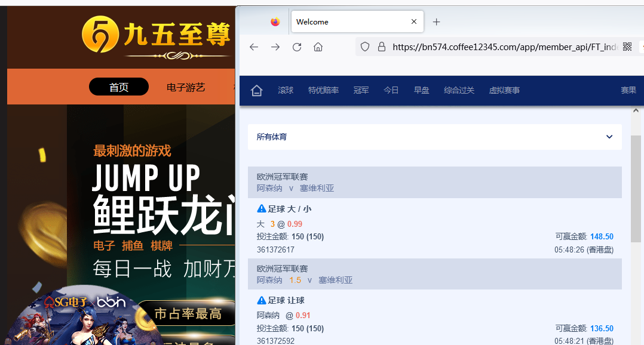The width and height of the screenshot is (644, 345).
Task: Click the padlock site security icon
Action: (x=382, y=47)
